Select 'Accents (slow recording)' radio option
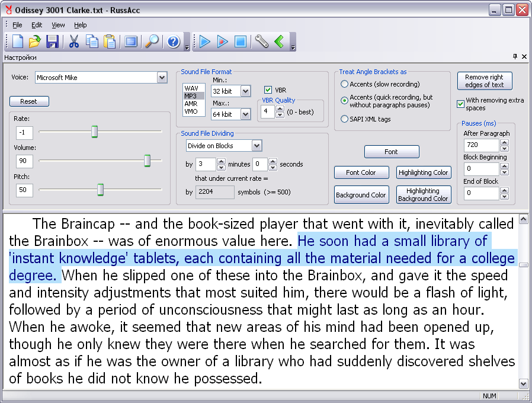532x403 pixels. [x=344, y=85]
